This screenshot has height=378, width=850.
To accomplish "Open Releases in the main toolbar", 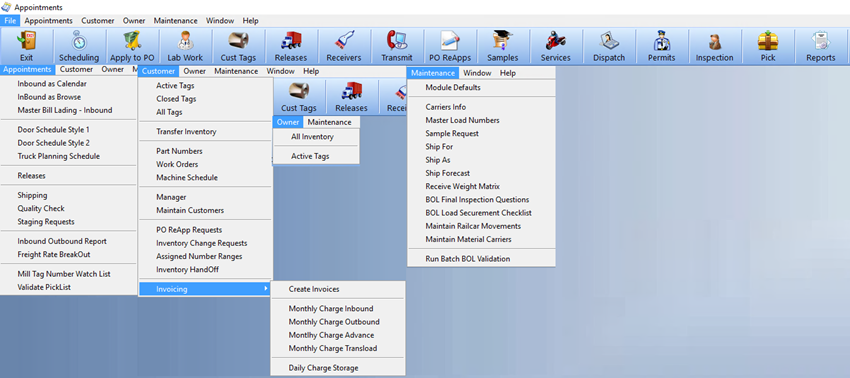I will [x=291, y=46].
